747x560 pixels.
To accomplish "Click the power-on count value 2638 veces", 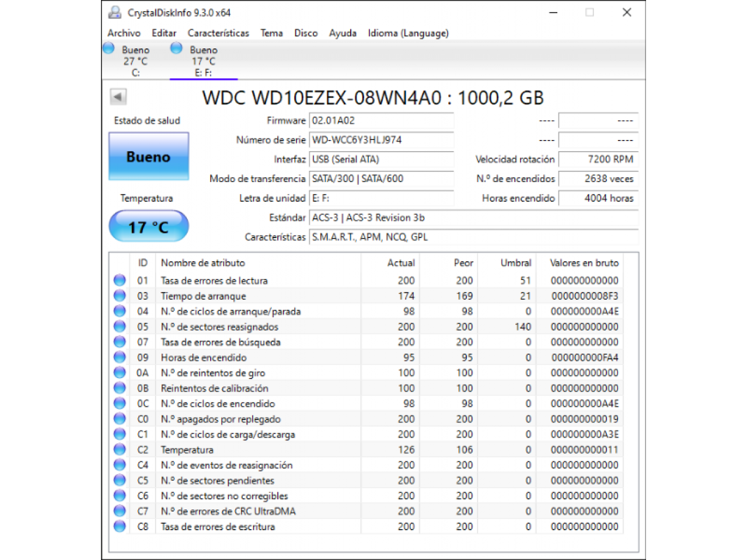I will pos(598,178).
